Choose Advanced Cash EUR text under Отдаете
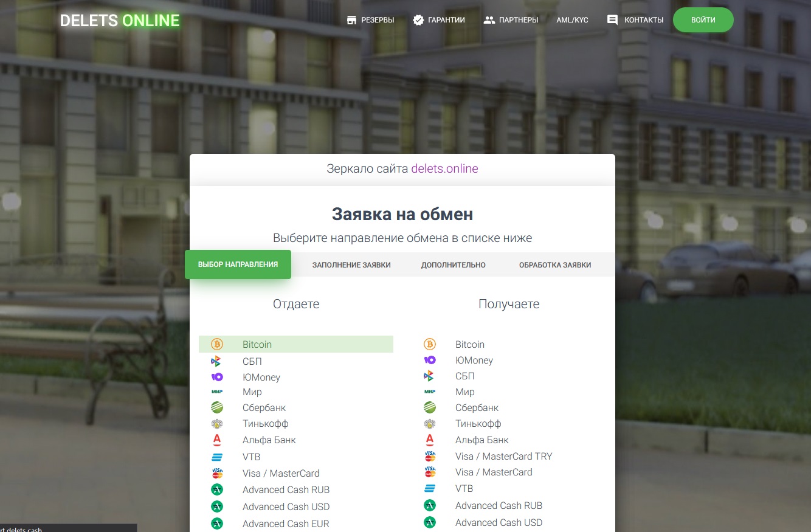 (x=286, y=523)
